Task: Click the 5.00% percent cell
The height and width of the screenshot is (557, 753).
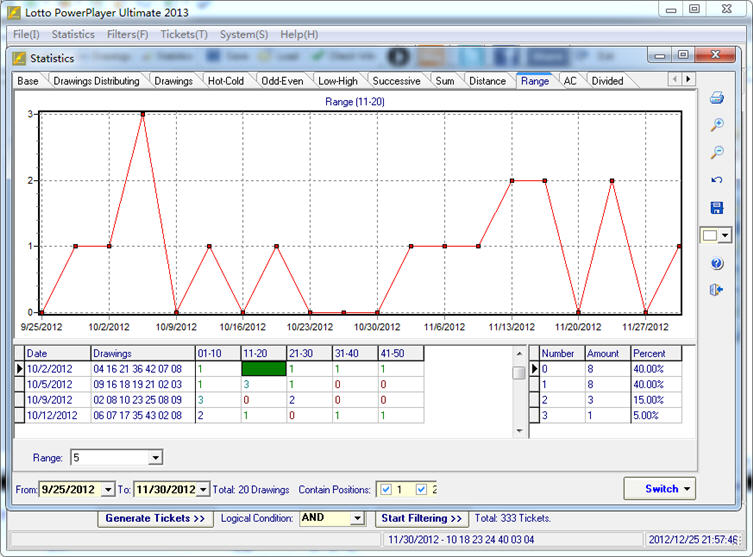Action: (x=656, y=415)
